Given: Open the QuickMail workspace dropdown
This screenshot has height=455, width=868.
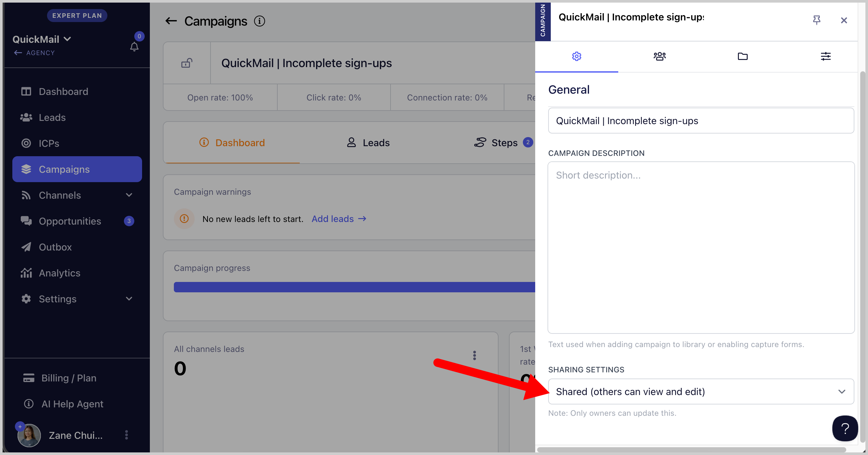Looking at the screenshot, I should [x=42, y=40].
